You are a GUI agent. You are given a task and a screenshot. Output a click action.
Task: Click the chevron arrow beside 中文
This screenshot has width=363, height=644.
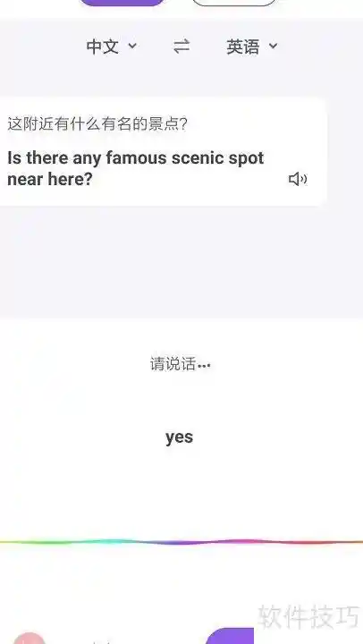132,46
